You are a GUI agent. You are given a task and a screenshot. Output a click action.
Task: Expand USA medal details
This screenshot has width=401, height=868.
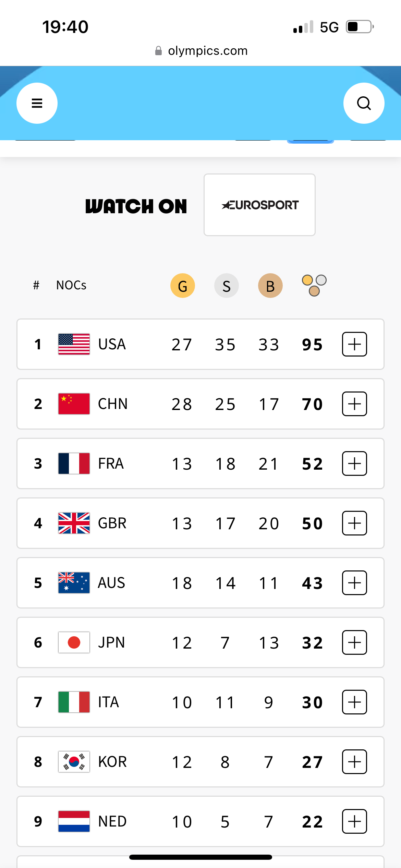[x=354, y=344]
